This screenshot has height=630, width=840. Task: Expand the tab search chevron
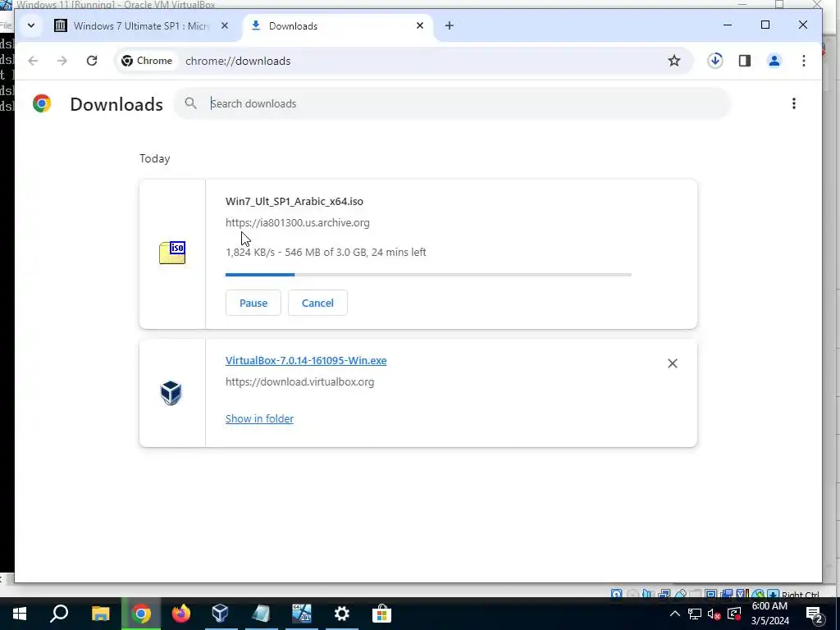pyautogui.click(x=31, y=25)
